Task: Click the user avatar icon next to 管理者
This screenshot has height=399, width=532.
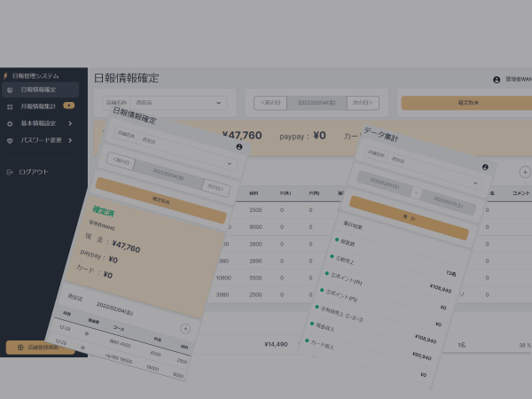Action: 497,80
